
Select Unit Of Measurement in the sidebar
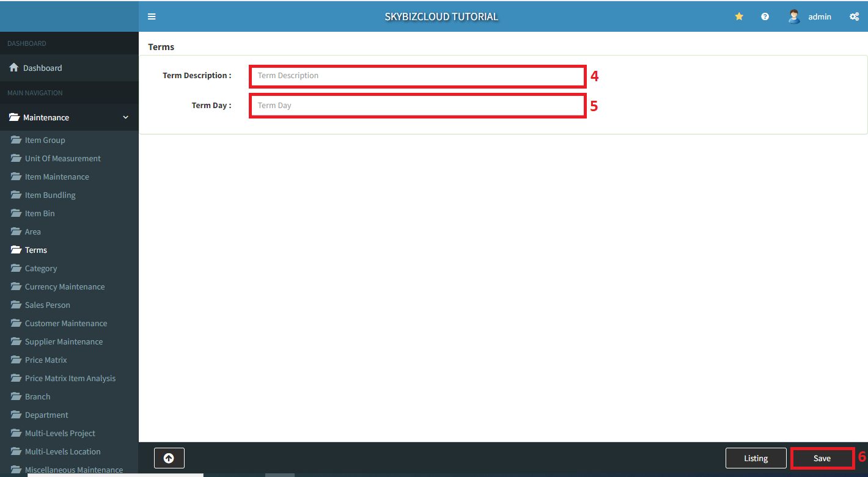click(63, 158)
